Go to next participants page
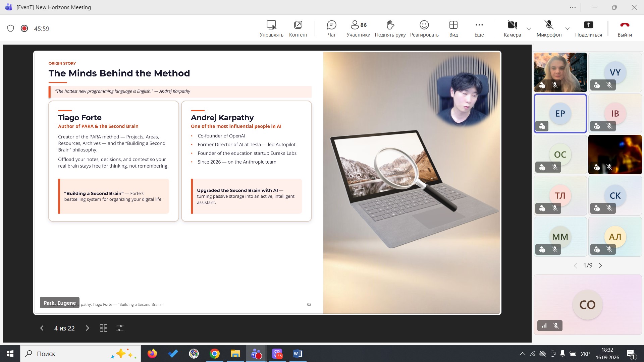The image size is (644, 362). pos(600,265)
